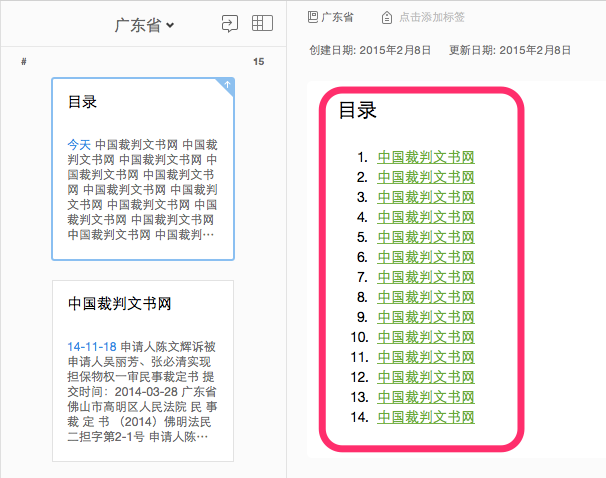
Task: Open the 广东省 notebook dropdown
Action: pyautogui.click(x=145, y=26)
